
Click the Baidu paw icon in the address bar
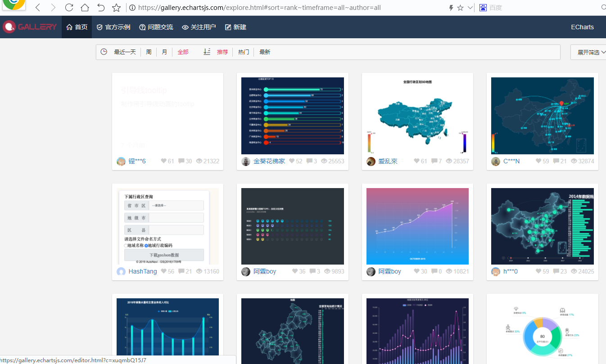(483, 8)
